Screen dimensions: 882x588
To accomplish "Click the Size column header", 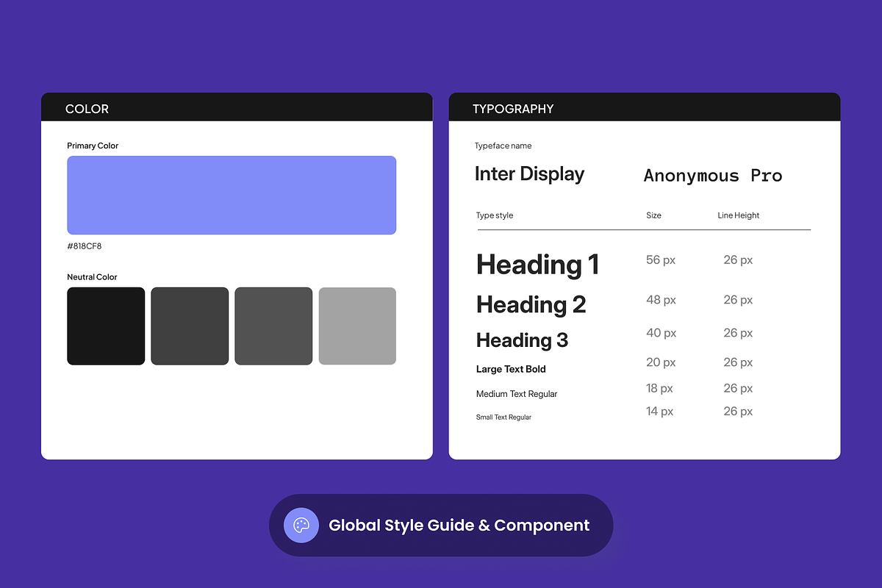I will tap(653, 215).
